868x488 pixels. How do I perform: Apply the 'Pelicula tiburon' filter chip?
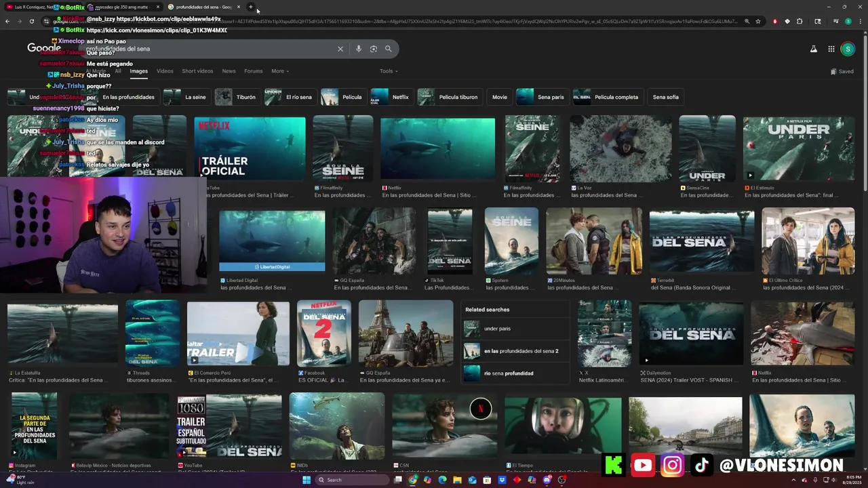pyautogui.click(x=450, y=97)
